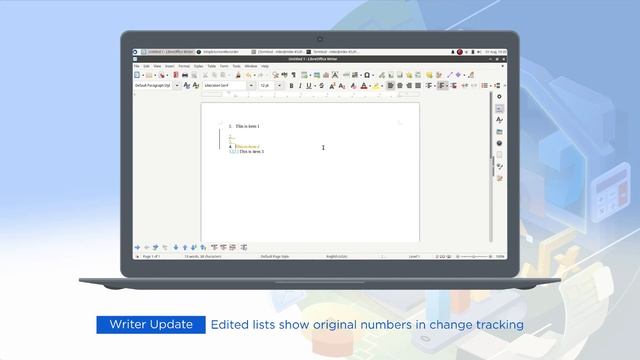Toggle Align Left paragraph alignment

pos(391,86)
